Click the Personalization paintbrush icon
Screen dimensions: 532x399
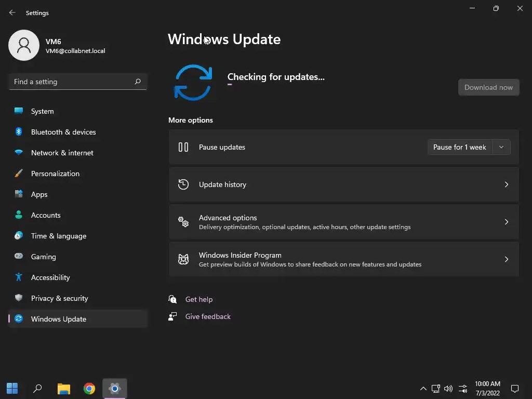pyautogui.click(x=19, y=174)
